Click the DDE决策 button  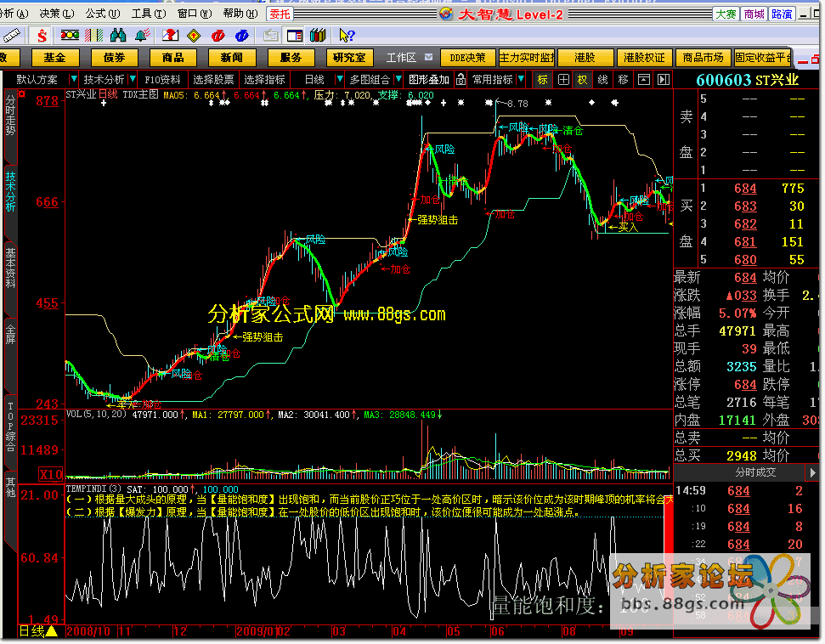tap(467, 58)
